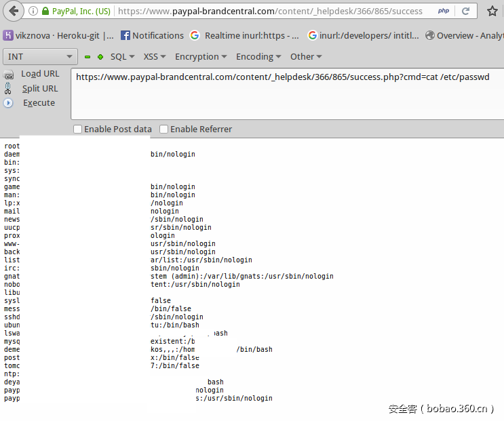Screen dimensions: 504x421
Task: Click the php indicator in address bar
Action: click(443, 11)
